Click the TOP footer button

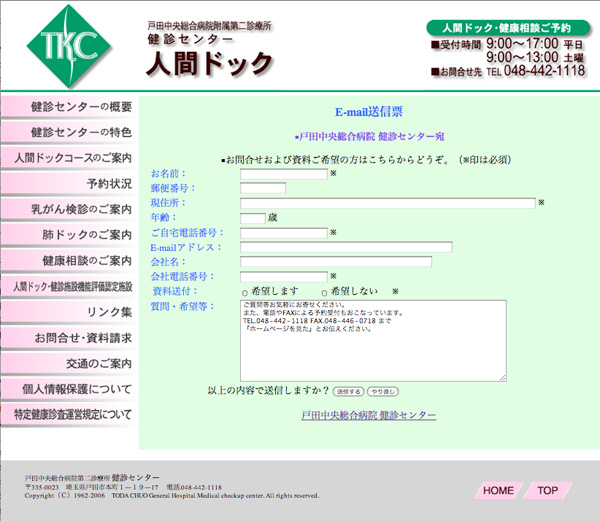(x=548, y=490)
